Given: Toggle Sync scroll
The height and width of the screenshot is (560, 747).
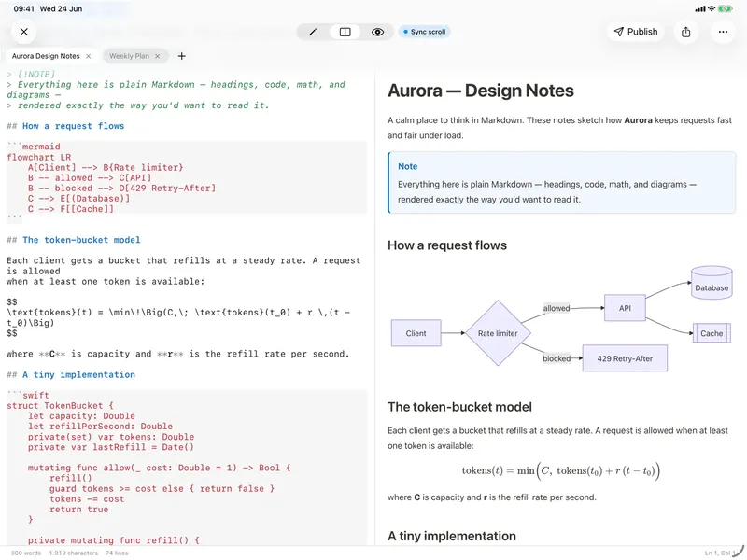Looking at the screenshot, I should tap(424, 32).
